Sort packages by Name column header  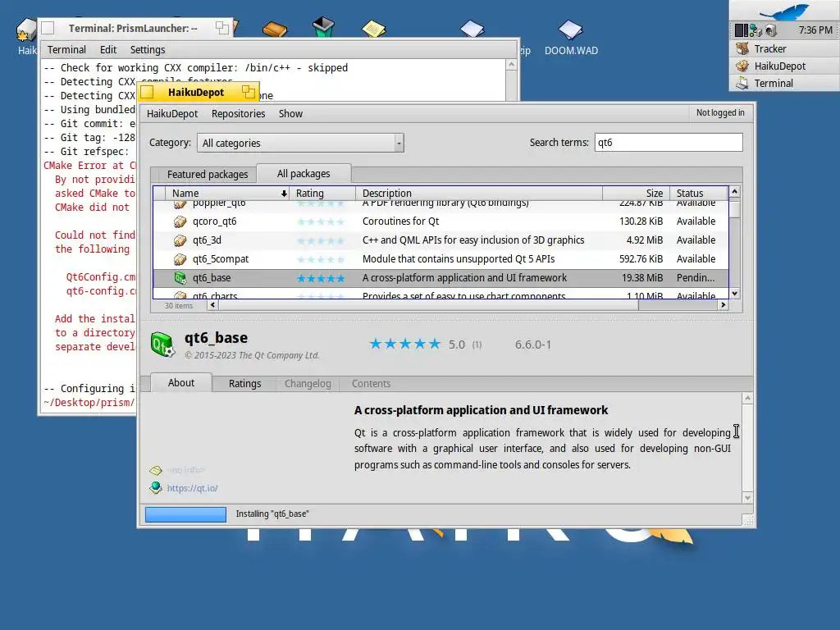pyautogui.click(x=228, y=193)
